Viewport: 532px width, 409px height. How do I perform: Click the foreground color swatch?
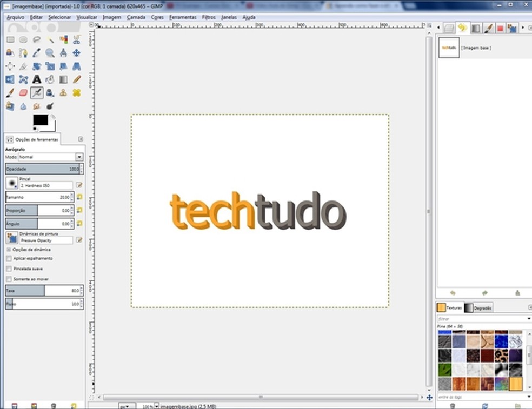tap(42, 120)
